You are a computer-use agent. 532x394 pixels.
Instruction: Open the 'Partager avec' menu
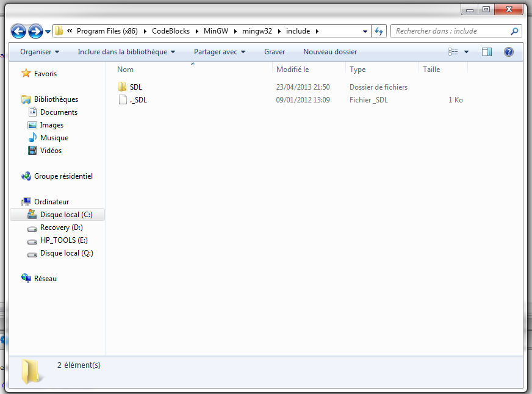point(220,52)
